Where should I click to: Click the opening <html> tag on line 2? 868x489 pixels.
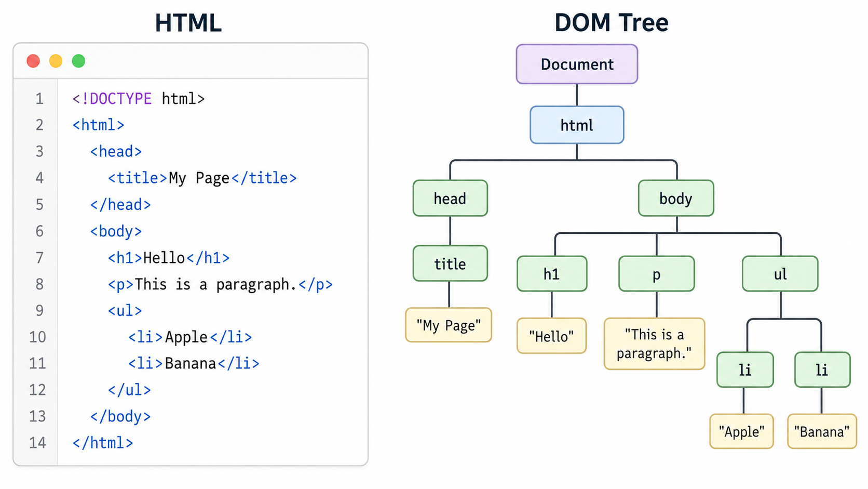[99, 125]
